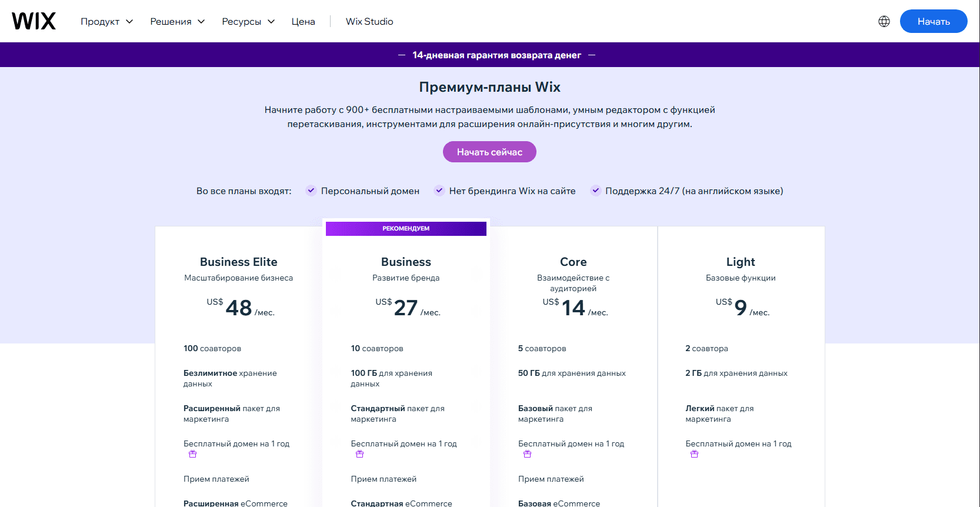980x507 pixels.
Task: Click gift icon under Light plan free domain
Action: pyautogui.click(x=695, y=454)
